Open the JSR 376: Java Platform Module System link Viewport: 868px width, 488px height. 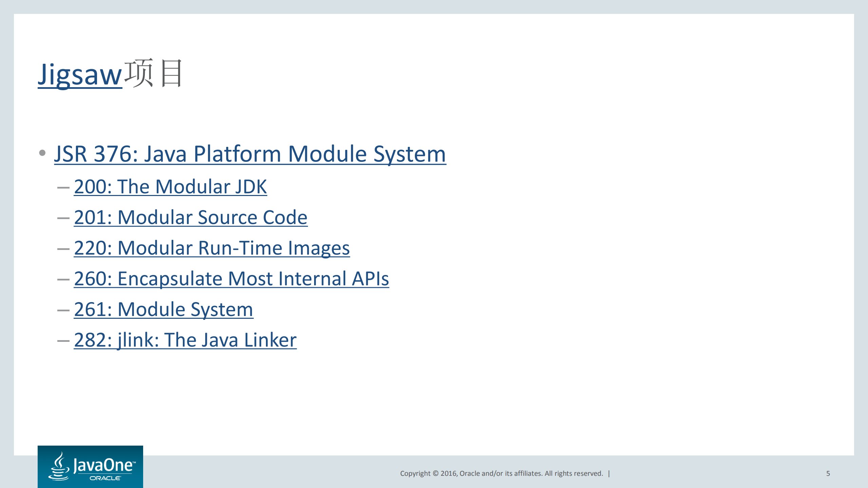[249, 154]
